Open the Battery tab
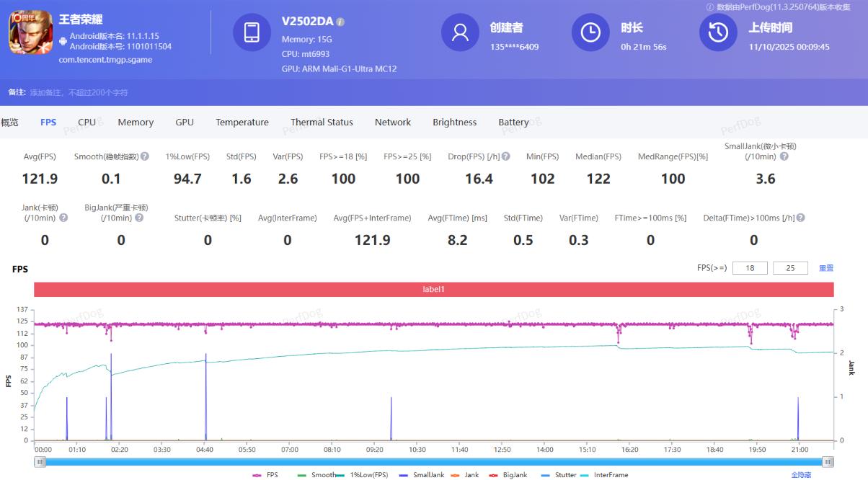 pyautogui.click(x=513, y=123)
